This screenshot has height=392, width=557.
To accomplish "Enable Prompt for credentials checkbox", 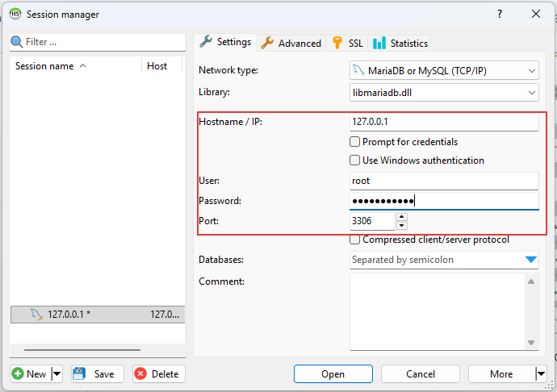I will pos(355,142).
